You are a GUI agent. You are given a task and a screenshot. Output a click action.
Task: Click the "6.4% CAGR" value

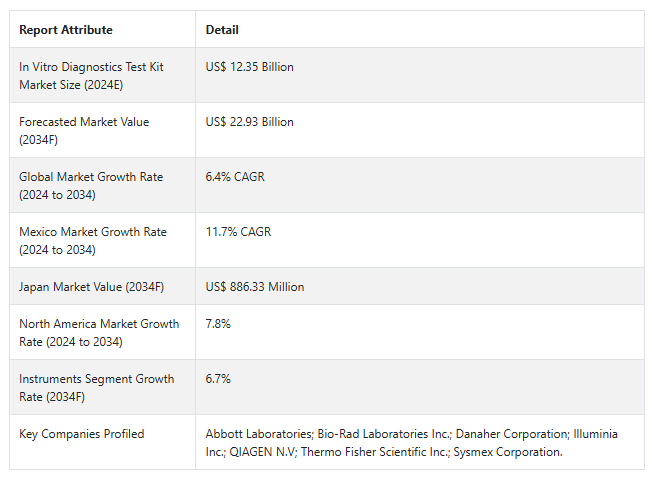(x=235, y=177)
